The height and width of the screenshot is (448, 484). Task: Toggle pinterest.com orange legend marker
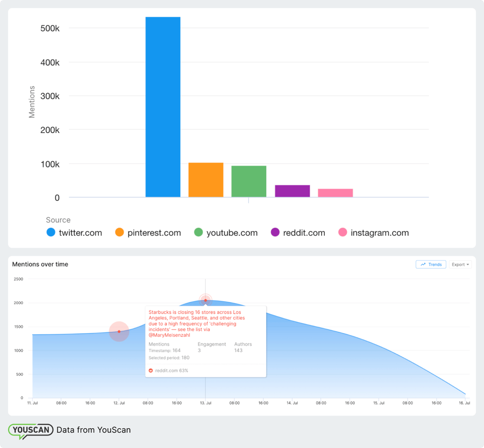(119, 233)
